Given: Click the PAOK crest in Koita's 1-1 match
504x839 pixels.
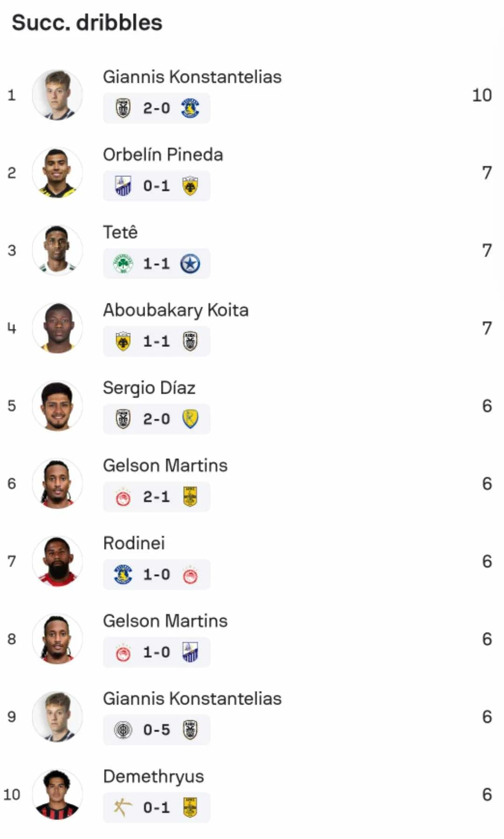Looking at the screenshot, I should (x=189, y=341).
